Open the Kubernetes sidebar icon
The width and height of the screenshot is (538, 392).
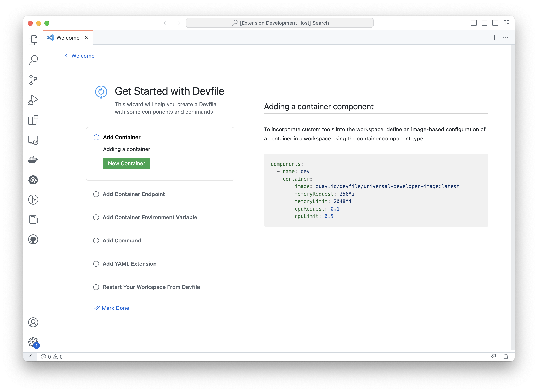(x=33, y=180)
